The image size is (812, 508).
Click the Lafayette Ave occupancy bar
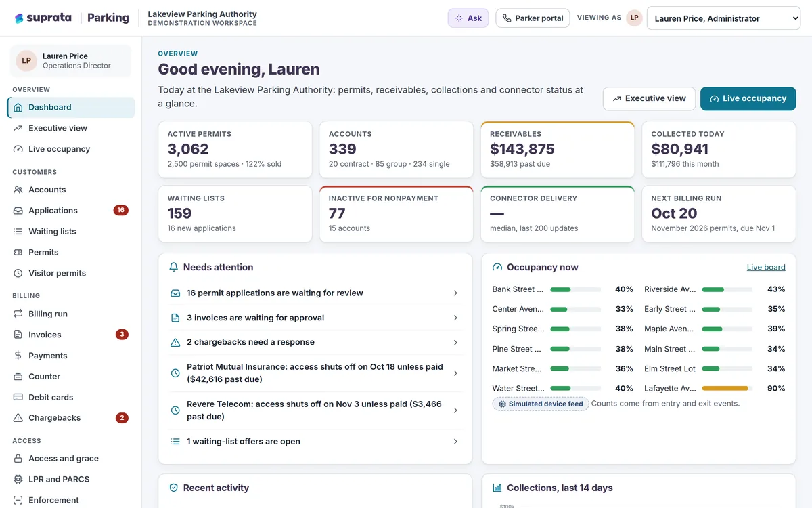pyautogui.click(x=727, y=389)
